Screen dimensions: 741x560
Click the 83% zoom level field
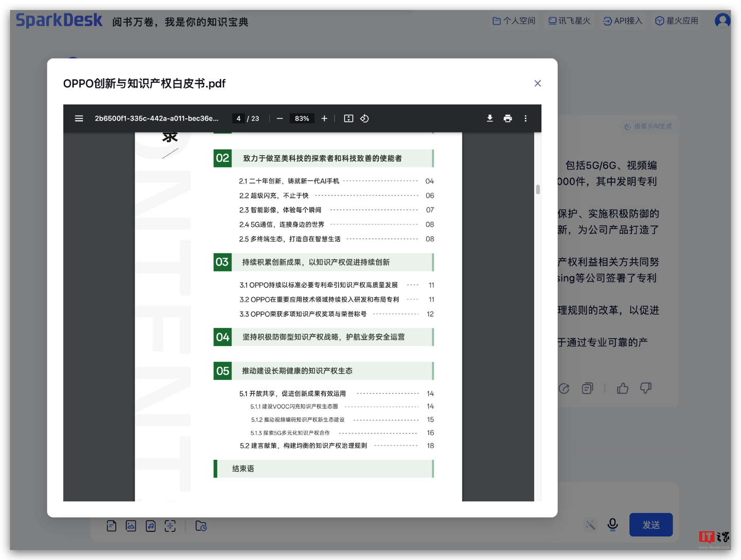302,118
